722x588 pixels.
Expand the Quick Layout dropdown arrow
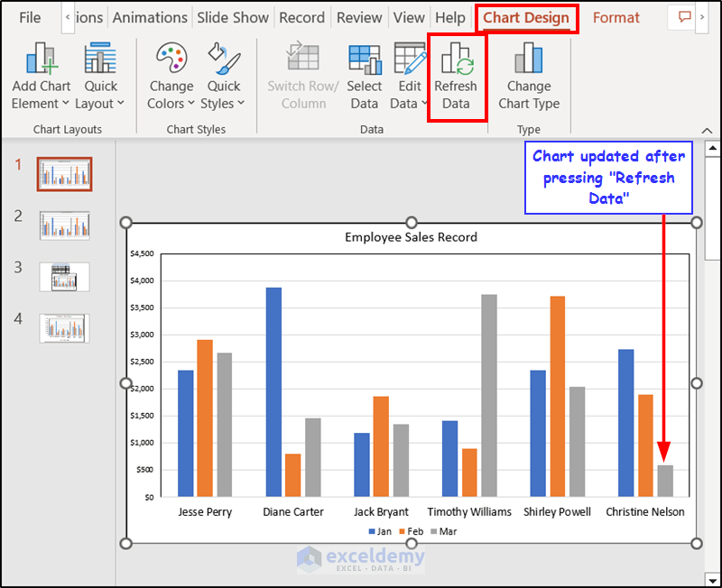coord(121,103)
